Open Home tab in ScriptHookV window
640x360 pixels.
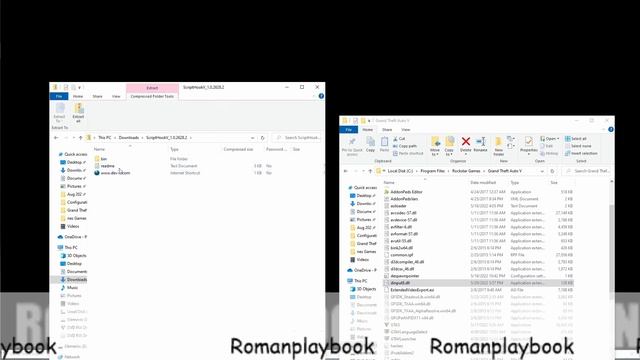click(78, 96)
